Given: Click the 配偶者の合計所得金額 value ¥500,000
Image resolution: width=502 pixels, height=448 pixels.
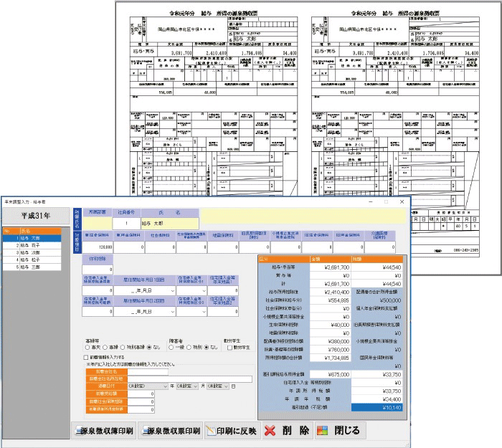Looking at the screenshot, I should [376, 300].
